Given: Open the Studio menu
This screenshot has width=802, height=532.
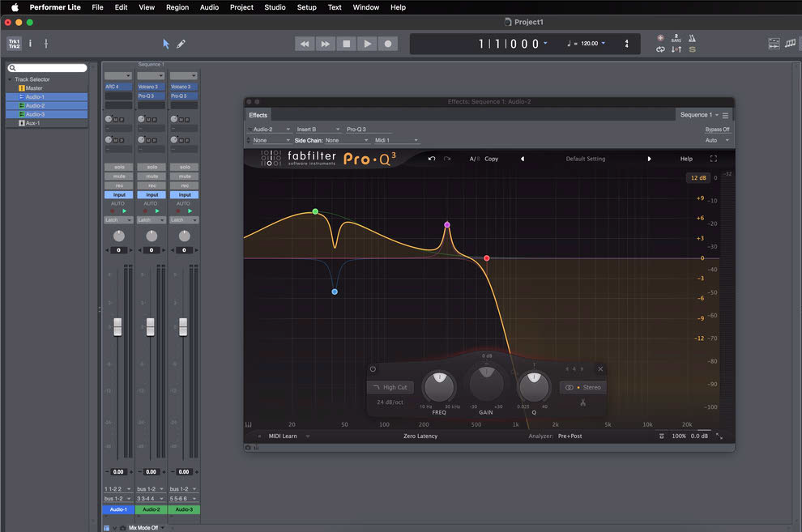Looking at the screenshot, I should pos(275,7).
